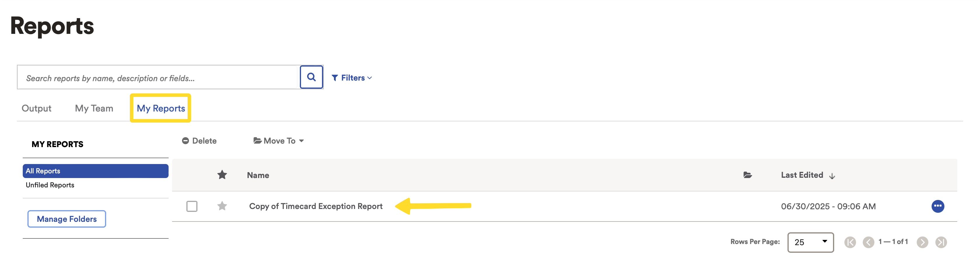
Task: Select the Copy of Timecard Exception Report checkbox
Action: [x=192, y=206]
